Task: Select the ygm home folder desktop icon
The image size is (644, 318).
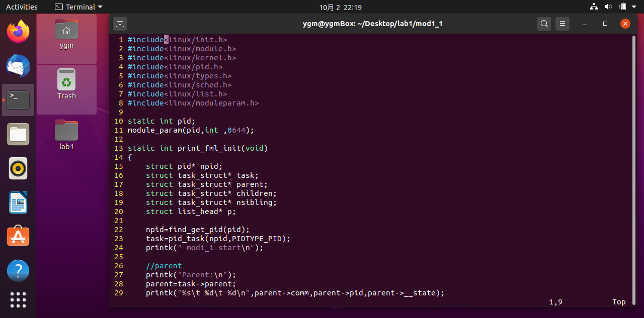Action: 66,34
